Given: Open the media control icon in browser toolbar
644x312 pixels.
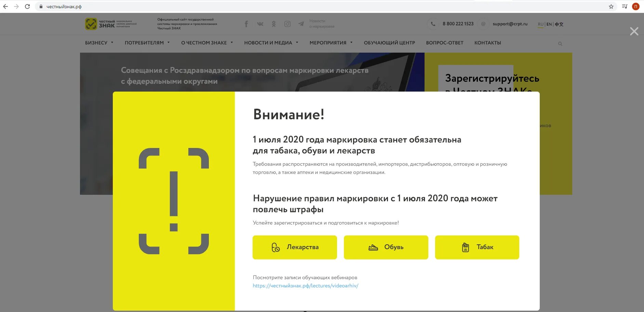Looking at the screenshot, I should coord(625,6).
